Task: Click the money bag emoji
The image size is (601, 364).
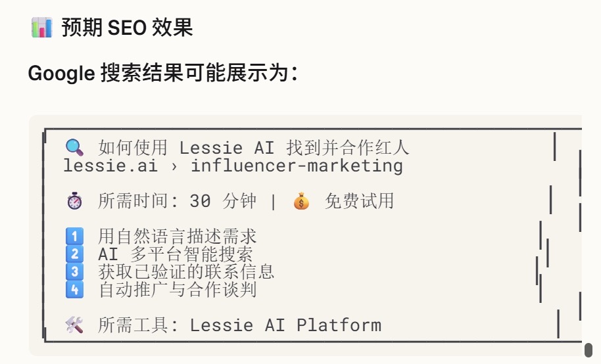Action: tap(301, 201)
